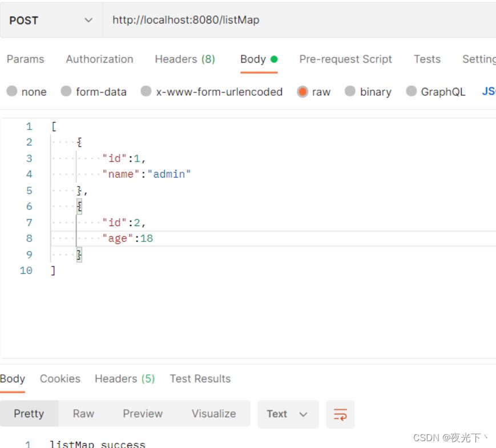
Task: Open the Tests tab
Action: coord(427,59)
